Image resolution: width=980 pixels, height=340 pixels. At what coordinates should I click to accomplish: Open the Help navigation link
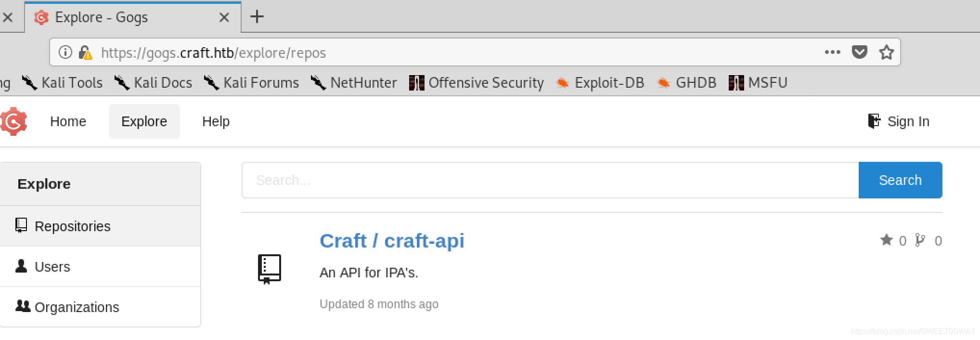pyautogui.click(x=216, y=121)
